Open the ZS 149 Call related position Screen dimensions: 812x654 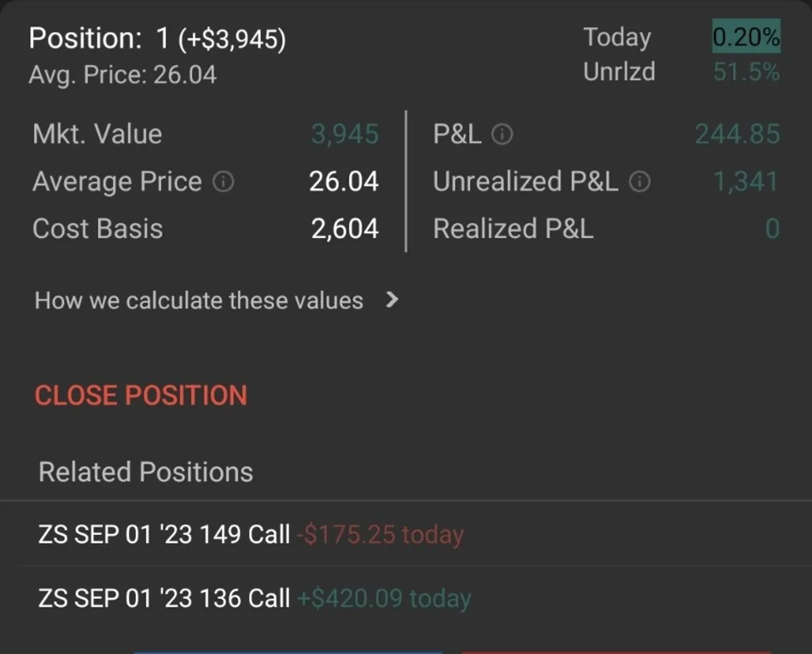click(164, 534)
